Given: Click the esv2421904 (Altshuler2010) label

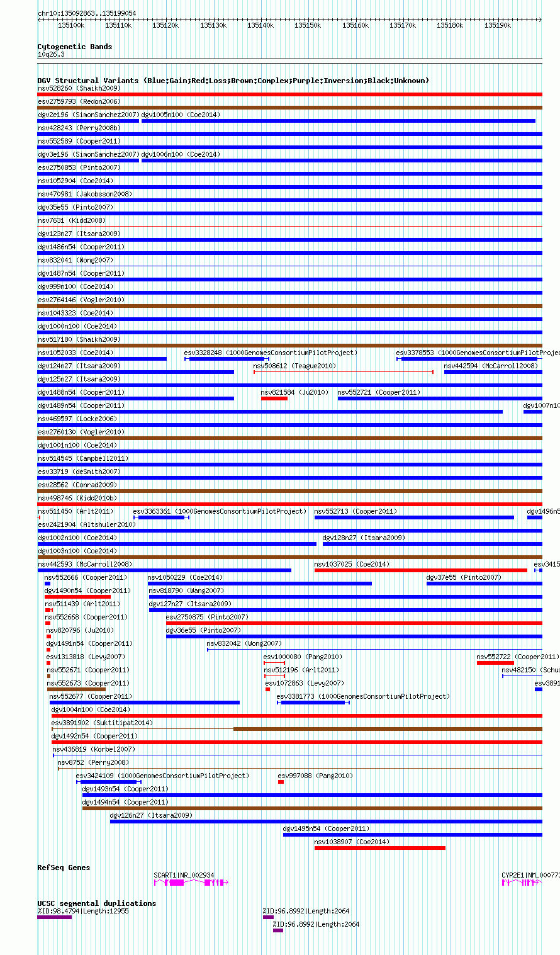Looking at the screenshot, I should click(87, 524).
